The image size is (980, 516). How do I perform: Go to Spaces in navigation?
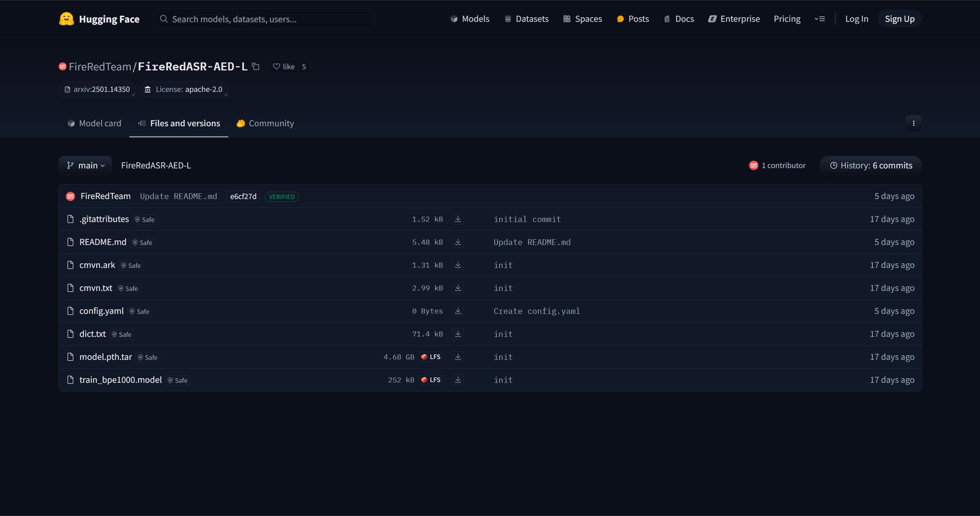point(583,19)
